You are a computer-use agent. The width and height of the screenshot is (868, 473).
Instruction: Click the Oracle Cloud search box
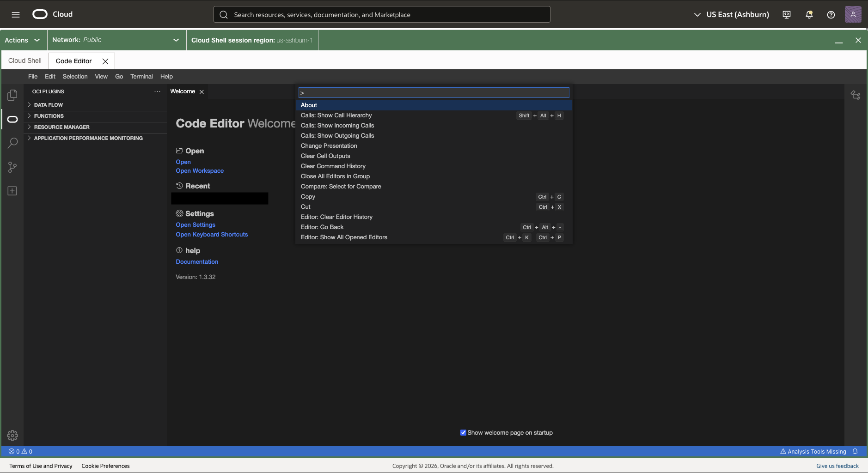point(382,14)
